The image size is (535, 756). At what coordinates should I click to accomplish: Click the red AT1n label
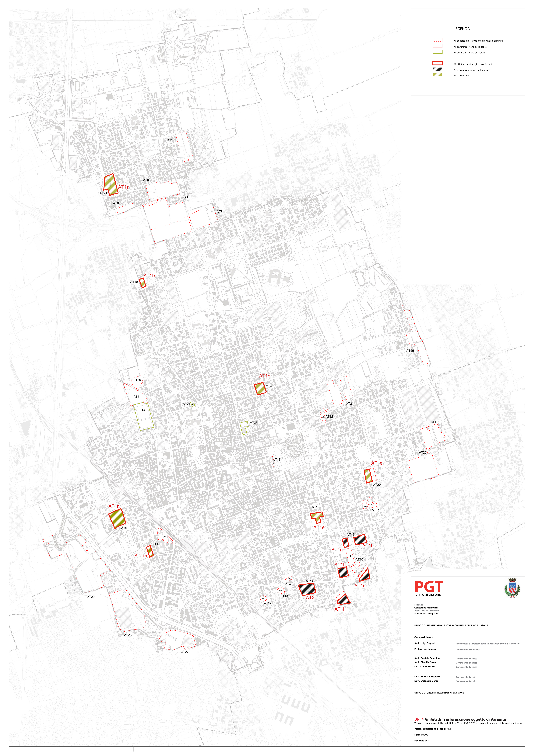[x=114, y=506]
